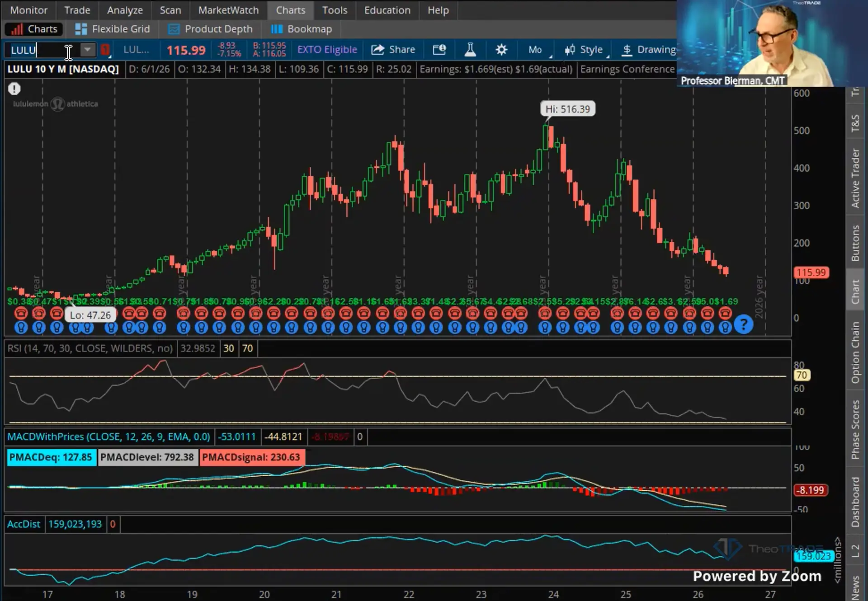Open the Drawing tools dropdown
This screenshot has height=601, width=868.
[x=648, y=50]
